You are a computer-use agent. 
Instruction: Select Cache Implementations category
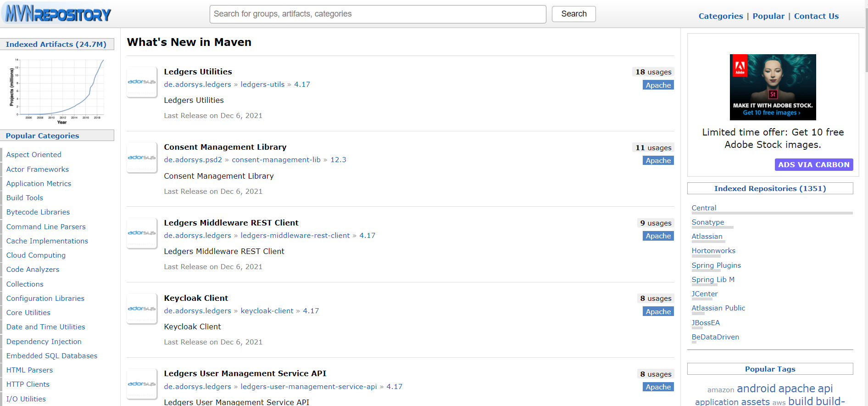[47, 241]
